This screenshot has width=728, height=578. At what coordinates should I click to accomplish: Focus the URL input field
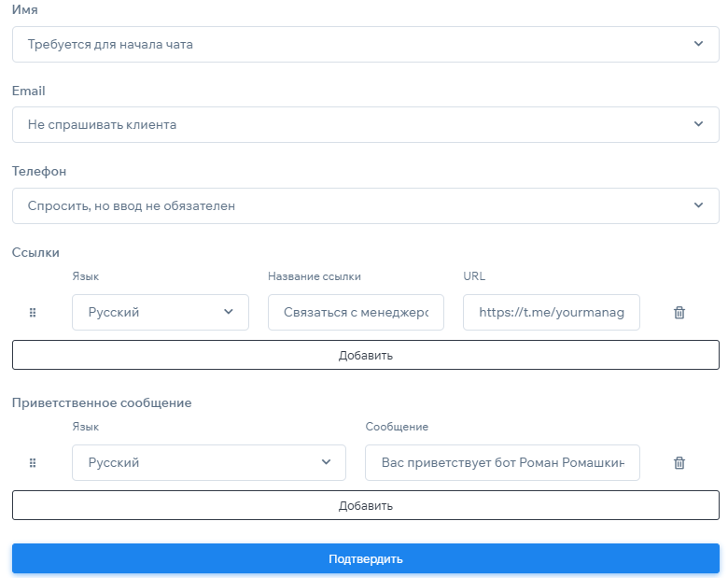click(551, 313)
